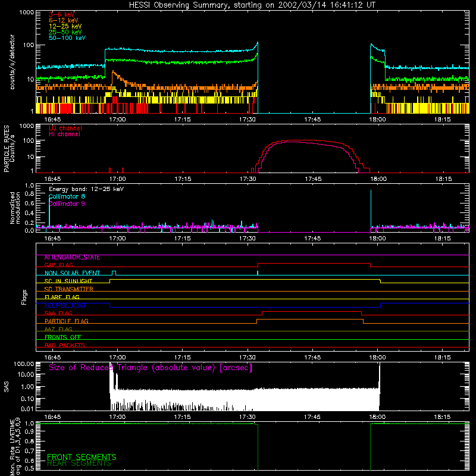Screen dimensions: 476x476
Task: Click the SC_IN_SUNLIGHT flag label
Action: tap(68, 281)
